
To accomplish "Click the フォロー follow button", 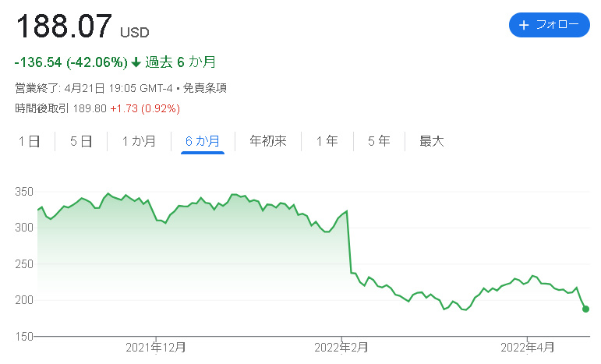I will click(550, 25).
